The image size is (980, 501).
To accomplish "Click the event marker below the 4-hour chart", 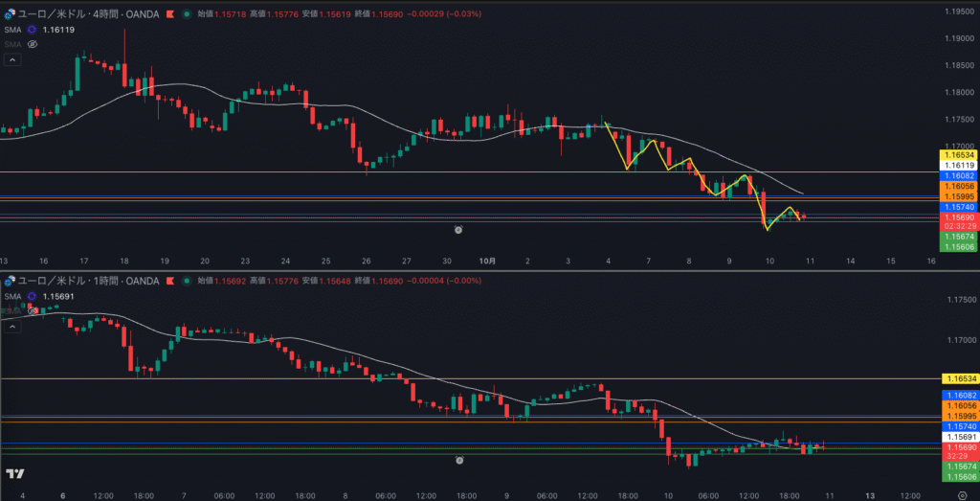I will [459, 230].
